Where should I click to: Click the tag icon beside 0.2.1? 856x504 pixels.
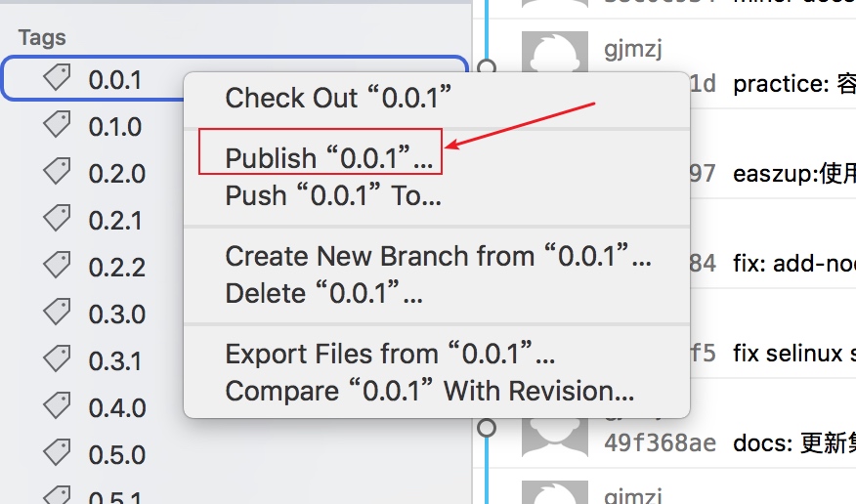pyautogui.click(x=58, y=219)
